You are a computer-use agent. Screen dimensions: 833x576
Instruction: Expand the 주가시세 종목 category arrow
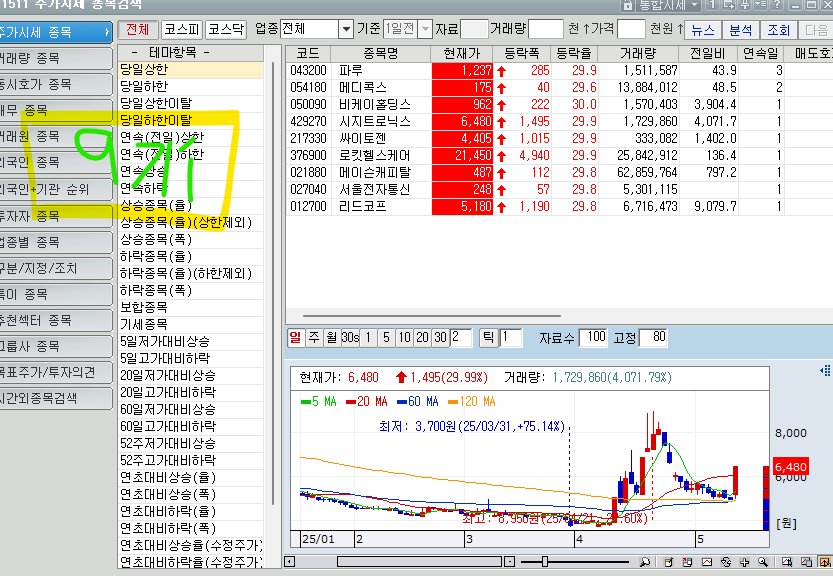pos(107,32)
